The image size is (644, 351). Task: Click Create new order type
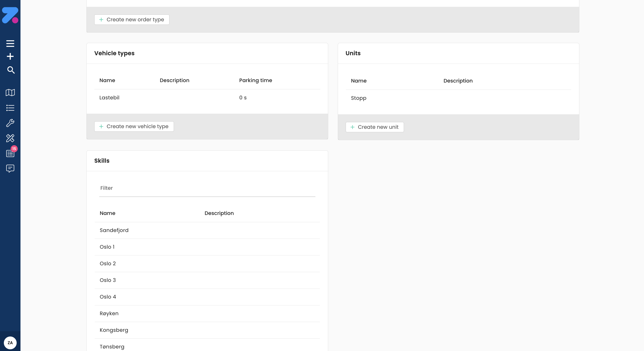[131, 19]
